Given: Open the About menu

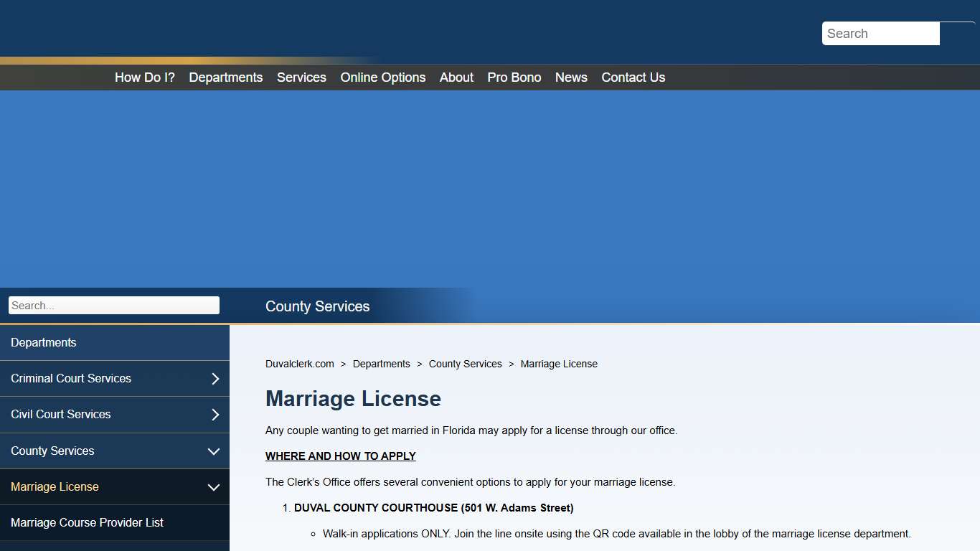Looking at the screenshot, I should pos(456,77).
